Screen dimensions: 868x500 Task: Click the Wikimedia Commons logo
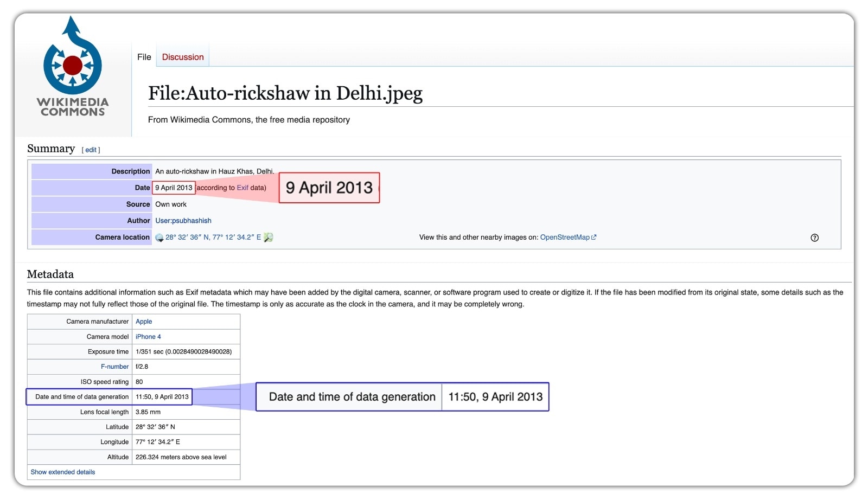(73, 68)
